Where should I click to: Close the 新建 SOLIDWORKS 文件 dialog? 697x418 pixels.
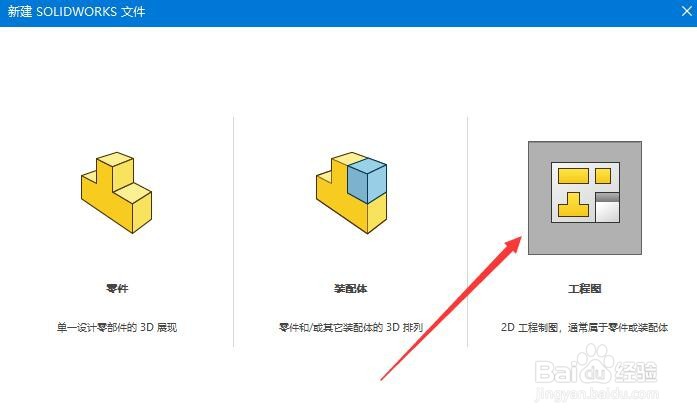[x=686, y=11]
